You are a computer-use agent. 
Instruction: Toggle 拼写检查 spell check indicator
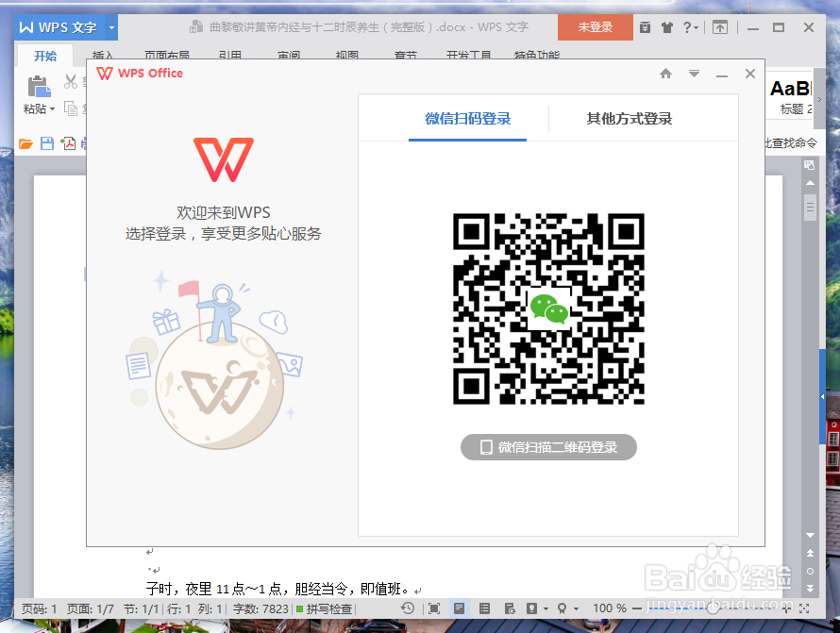324,608
